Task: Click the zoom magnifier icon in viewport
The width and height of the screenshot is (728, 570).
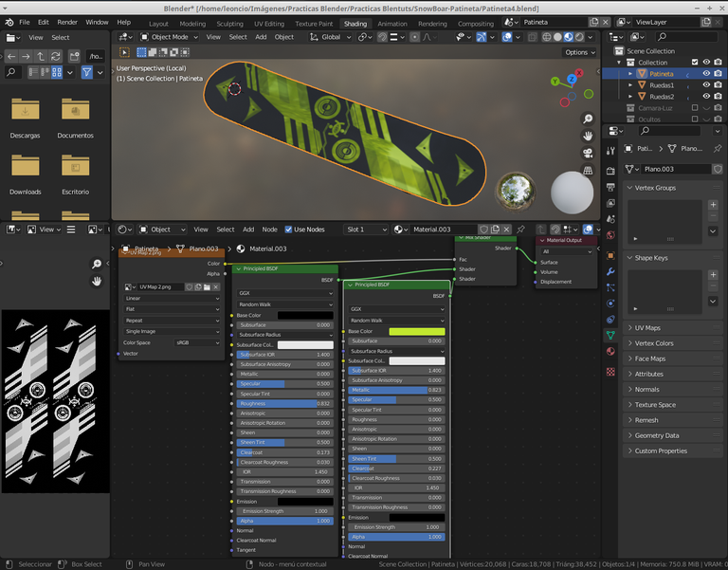Action: 588,117
